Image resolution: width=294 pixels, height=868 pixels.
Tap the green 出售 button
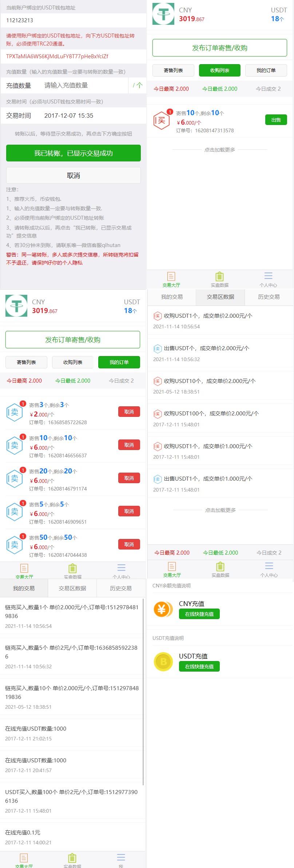point(276,120)
